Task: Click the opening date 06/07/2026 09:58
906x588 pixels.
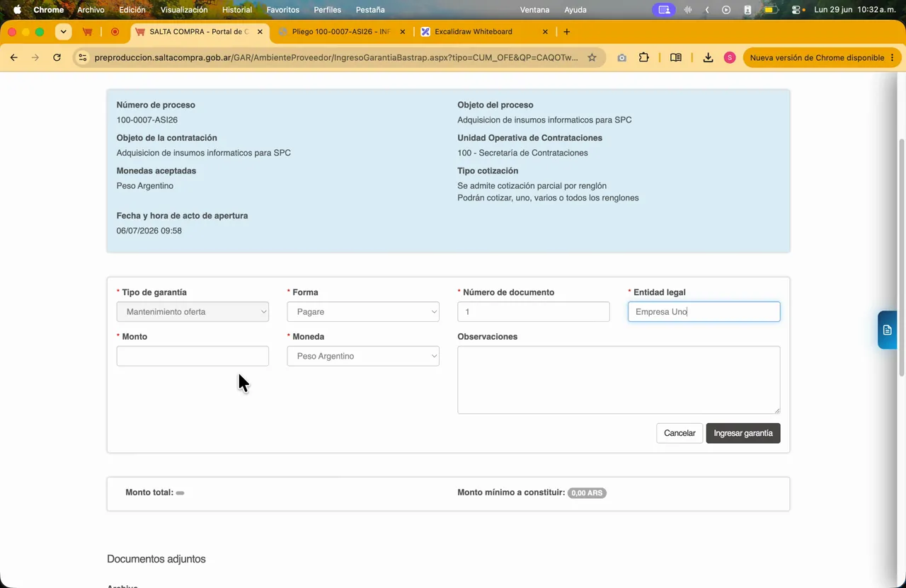Action: click(x=149, y=231)
